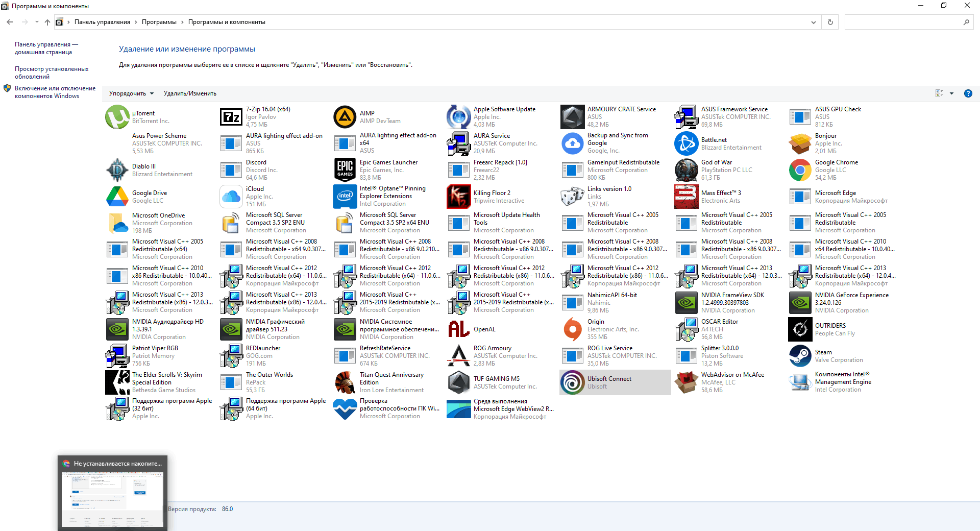Image resolution: width=980 pixels, height=531 pixels.
Task: Open Панель управления домашняя страница link
Action: coord(46,48)
